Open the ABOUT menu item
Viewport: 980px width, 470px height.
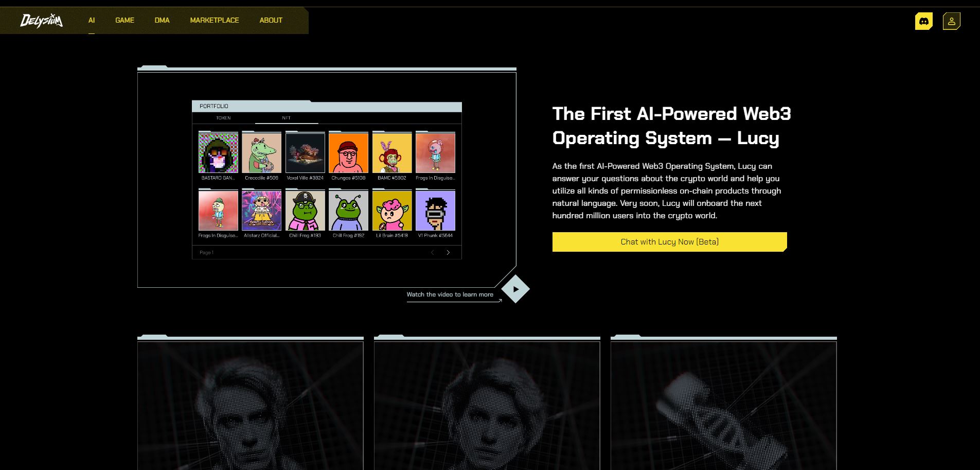[271, 20]
